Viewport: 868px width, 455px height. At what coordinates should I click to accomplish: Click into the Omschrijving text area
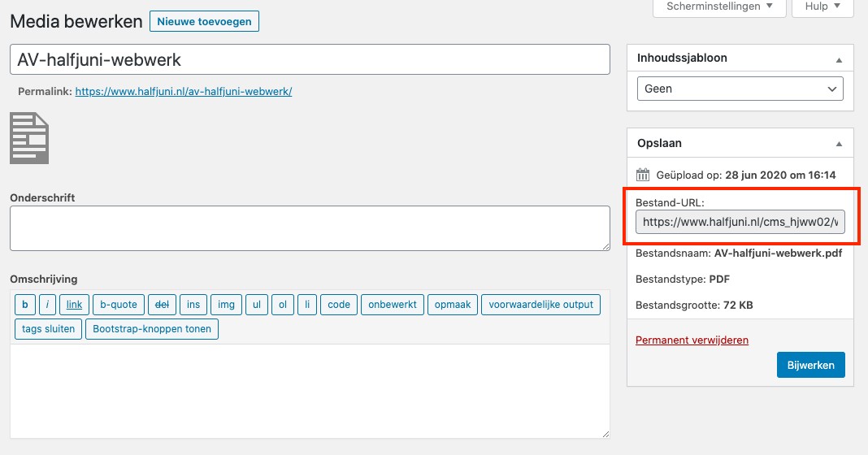point(310,391)
